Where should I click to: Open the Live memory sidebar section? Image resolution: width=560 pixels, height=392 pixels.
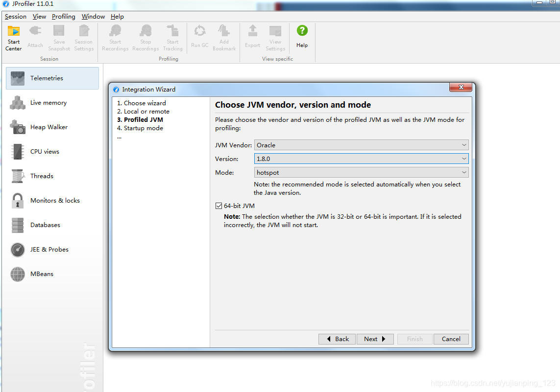point(52,103)
